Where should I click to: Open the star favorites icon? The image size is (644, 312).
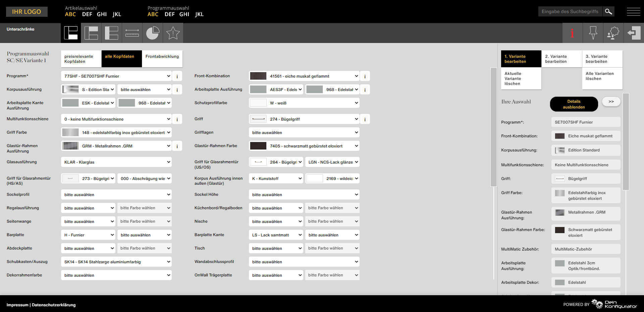tap(173, 33)
